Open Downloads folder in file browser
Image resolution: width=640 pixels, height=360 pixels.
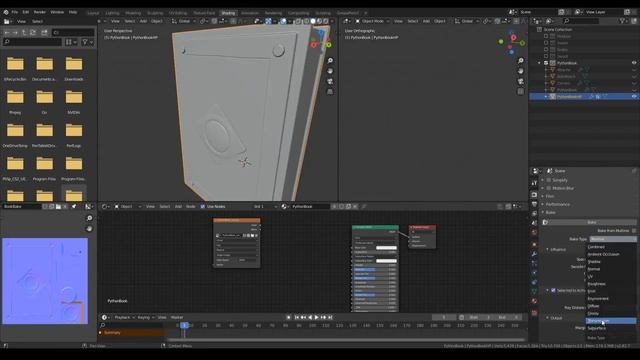[x=74, y=68]
